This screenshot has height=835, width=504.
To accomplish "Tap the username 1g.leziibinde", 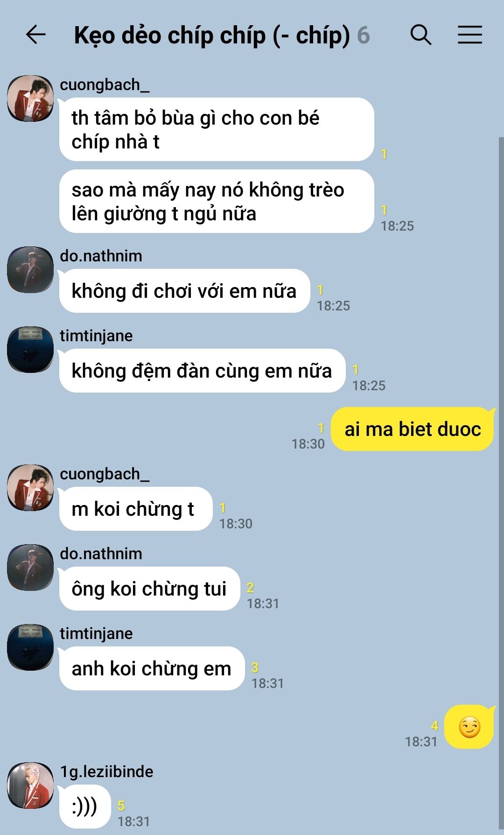I will click(106, 772).
